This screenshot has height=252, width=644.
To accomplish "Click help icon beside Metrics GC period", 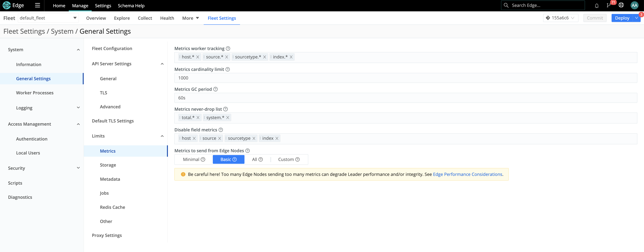I will tap(215, 89).
